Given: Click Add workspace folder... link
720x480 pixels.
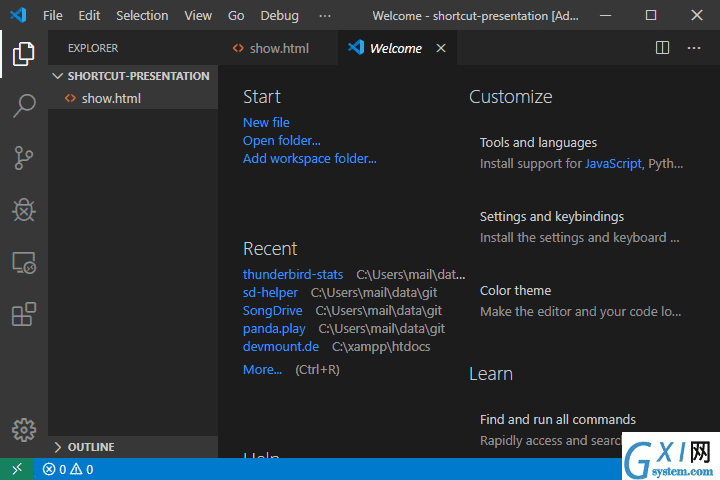Looking at the screenshot, I should 309,158.
